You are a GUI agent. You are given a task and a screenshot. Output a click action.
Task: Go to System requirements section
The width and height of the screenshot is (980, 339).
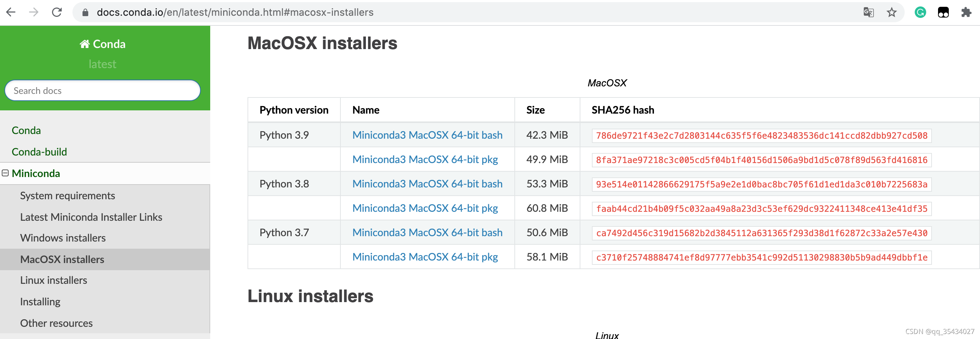[67, 196]
